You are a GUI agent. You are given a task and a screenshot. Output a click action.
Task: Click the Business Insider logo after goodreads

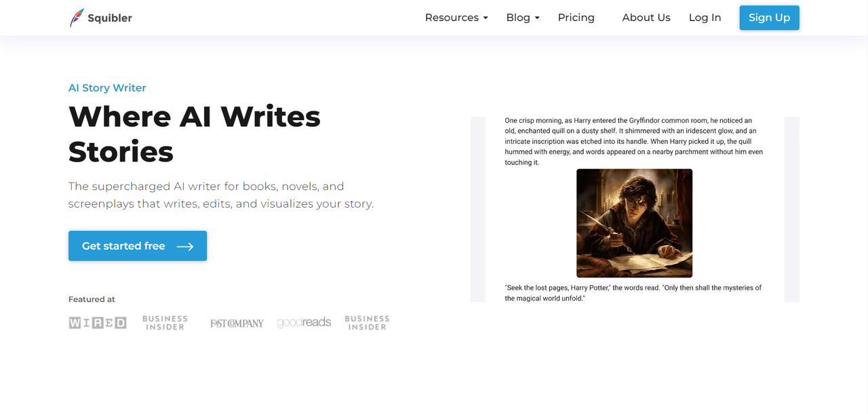click(x=367, y=323)
